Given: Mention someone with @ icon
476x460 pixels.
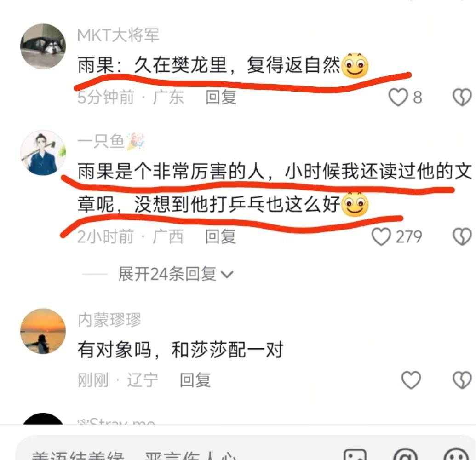Looking at the screenshot, I should pyautogui.click(x=406, y=454).
